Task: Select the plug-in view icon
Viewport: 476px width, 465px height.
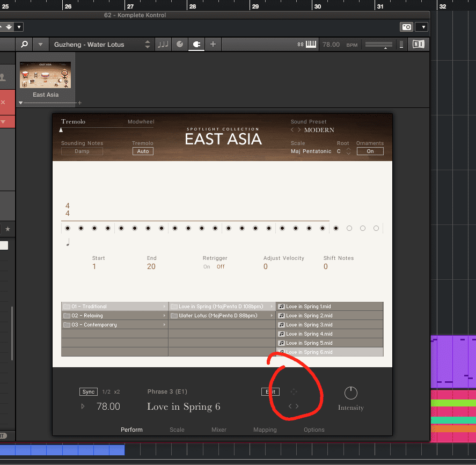Action: pos(196,45)
